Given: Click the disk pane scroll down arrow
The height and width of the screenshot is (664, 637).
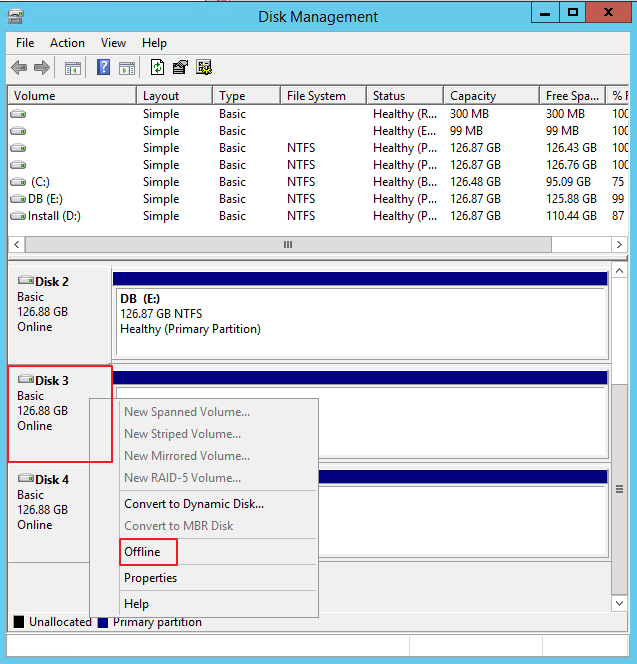Looking at the screenshot, I should pos(619,603).
